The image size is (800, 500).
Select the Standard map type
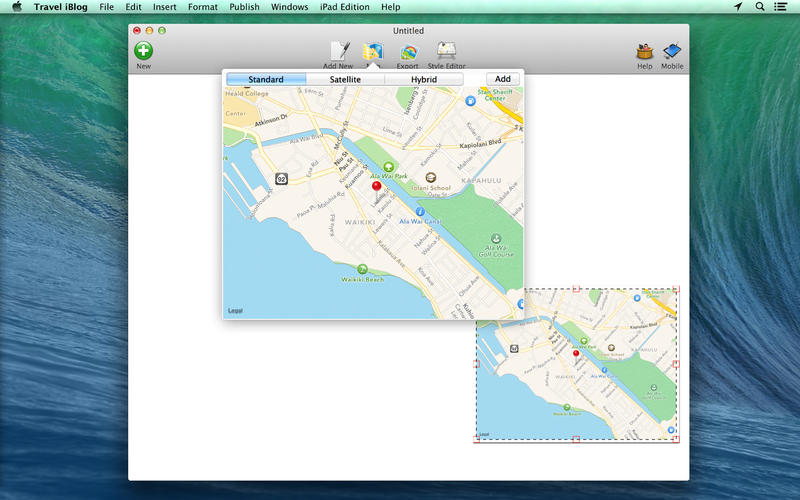266,79
